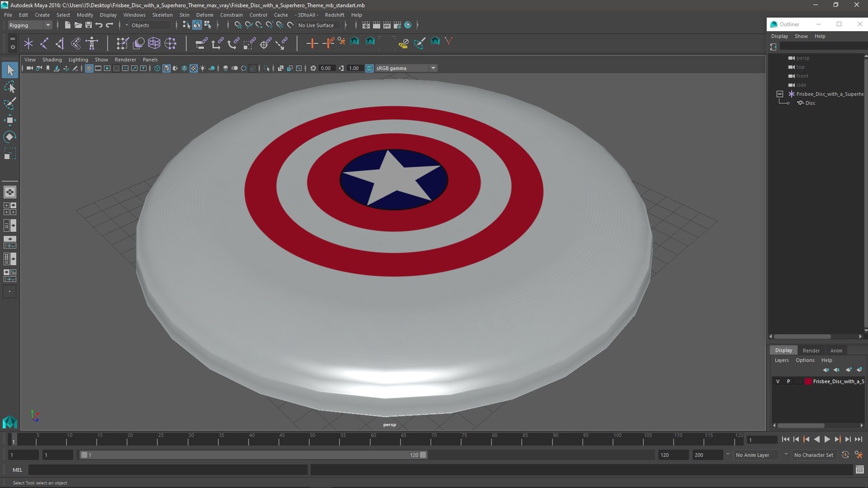The image size is (868, 488).
Task: Open Outliner Show menu
Action: (x=801, y=36)
